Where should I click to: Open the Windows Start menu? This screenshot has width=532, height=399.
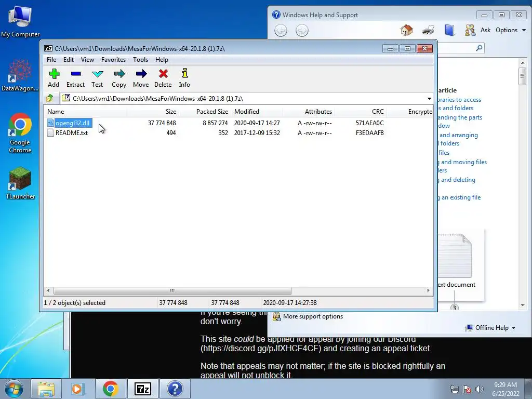pos(14,389)
